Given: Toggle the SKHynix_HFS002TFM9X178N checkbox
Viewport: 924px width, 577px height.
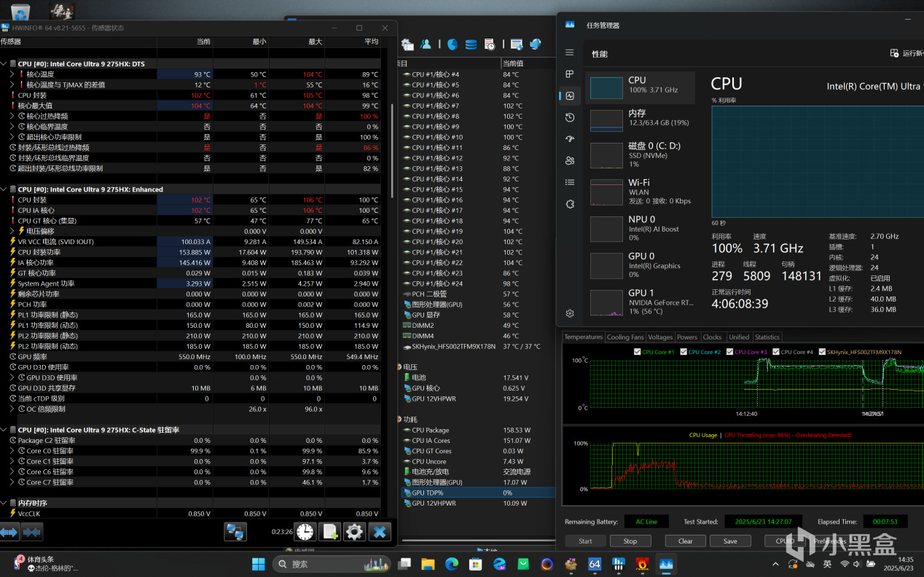Looking at the screenshot, I should (x=823, y=352).
